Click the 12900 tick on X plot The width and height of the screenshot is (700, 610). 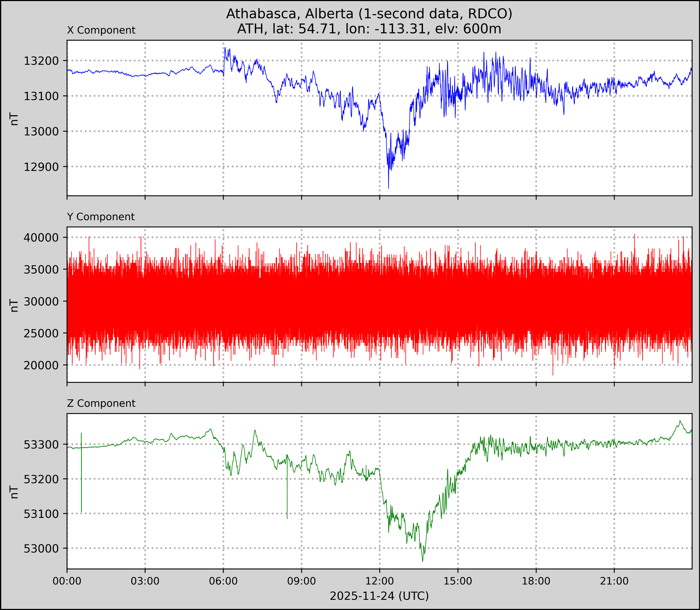[x=41, y=167]
